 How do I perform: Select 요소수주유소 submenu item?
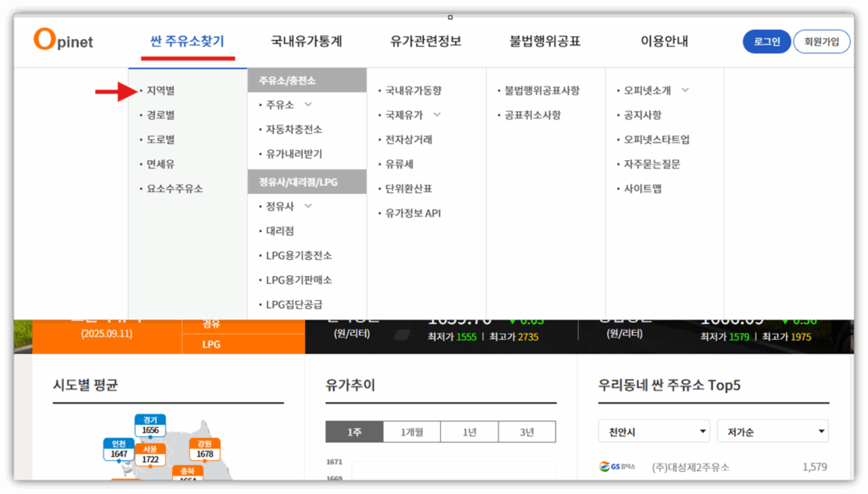coord(175,189)
